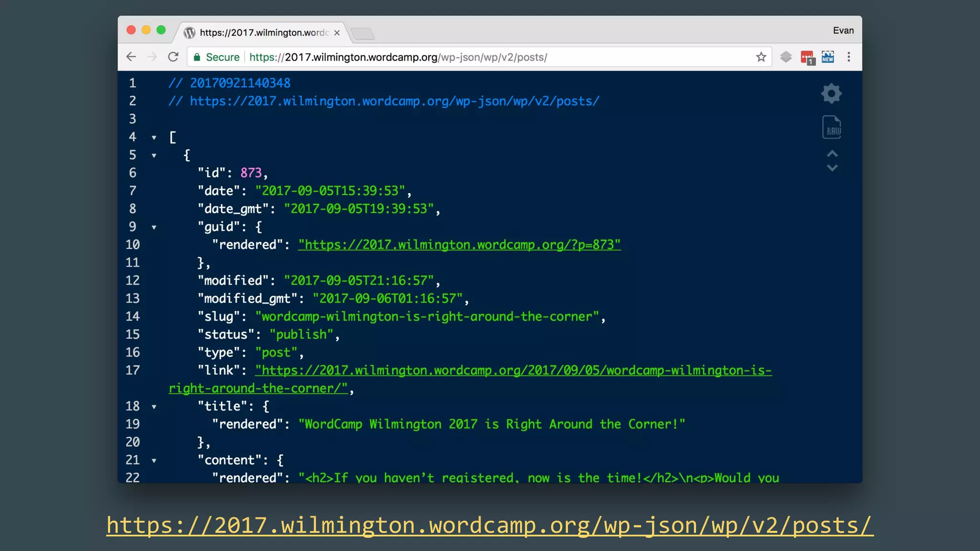
Task: Open a new tab with the blank tab button
Action: coord(362,33)
